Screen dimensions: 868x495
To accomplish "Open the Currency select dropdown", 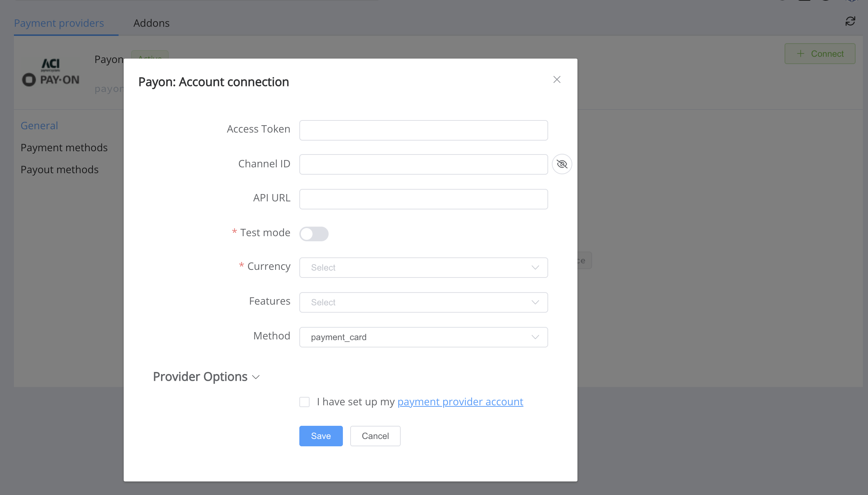I will pyautogui.click(x=417, y=268).
